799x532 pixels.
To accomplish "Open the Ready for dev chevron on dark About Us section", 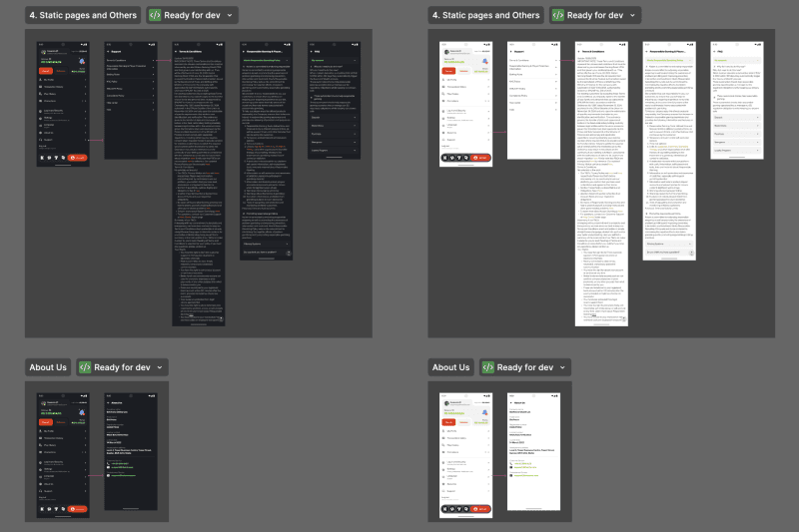I will click(x=160, y=367).
